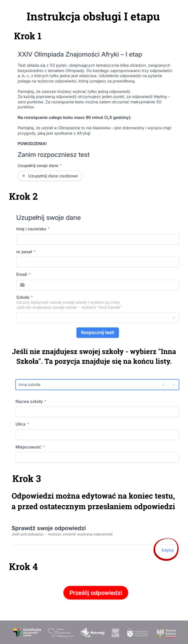Click the 'Ulica' text field
Screen dimensions: 188x644
click(97, 434)
